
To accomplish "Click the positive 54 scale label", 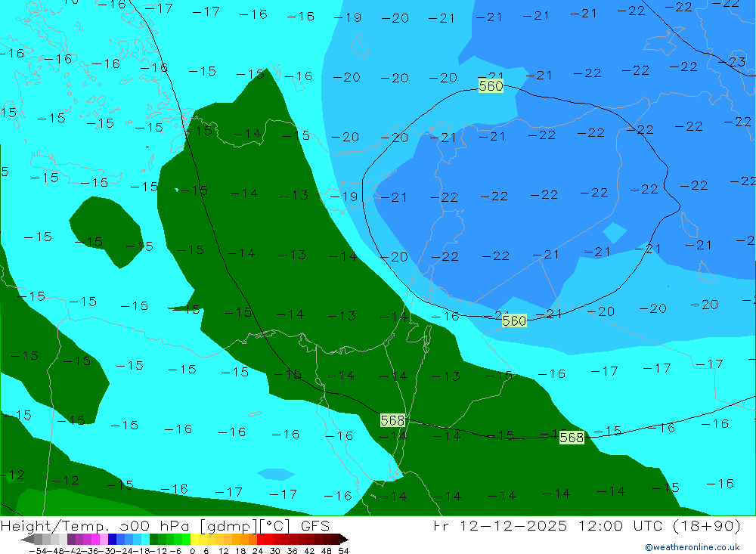I will (x=343, y=551).
